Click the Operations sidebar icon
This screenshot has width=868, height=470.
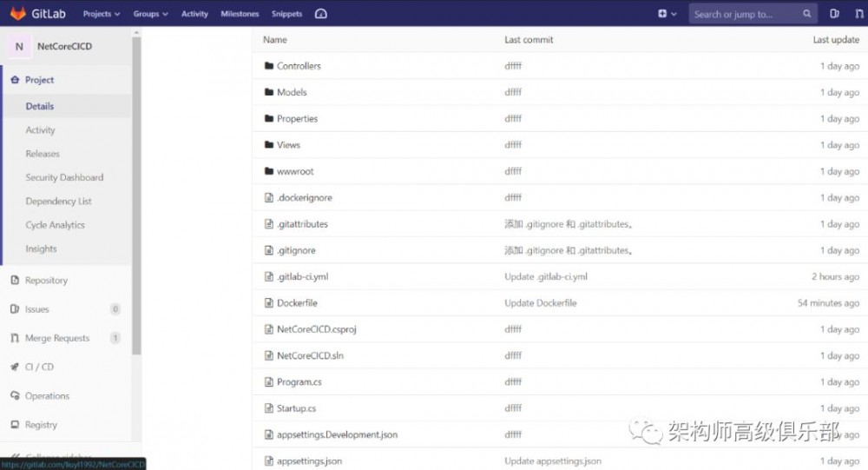pyautogui.click(x=15, y=396)
